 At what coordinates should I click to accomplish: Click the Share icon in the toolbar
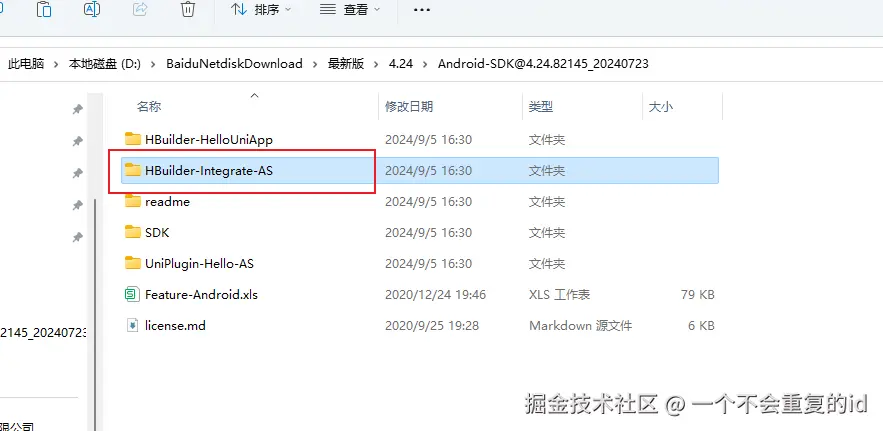[x=140, y=9]
